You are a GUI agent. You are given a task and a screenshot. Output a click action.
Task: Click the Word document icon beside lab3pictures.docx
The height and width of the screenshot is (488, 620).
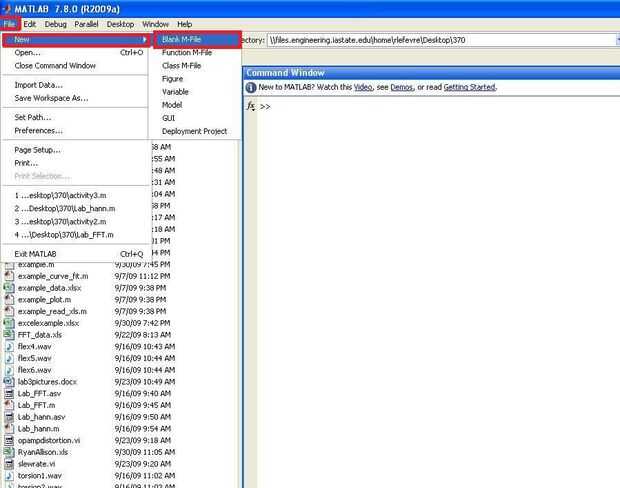coord(9,382)
